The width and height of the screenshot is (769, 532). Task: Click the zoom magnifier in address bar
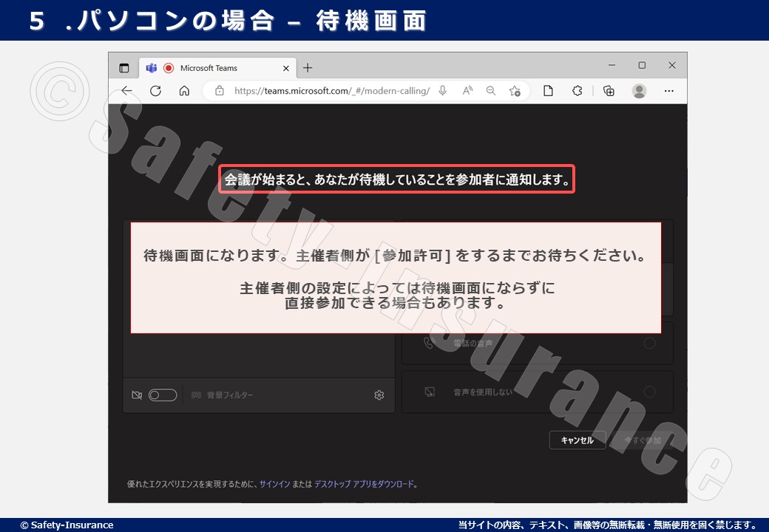tap(491, 91)
